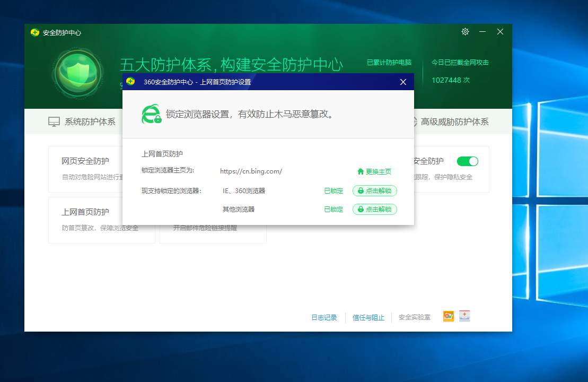Click the homepage URL https://cn.bing.com/
Screen dimensions: 588x382
coord(251,171)
